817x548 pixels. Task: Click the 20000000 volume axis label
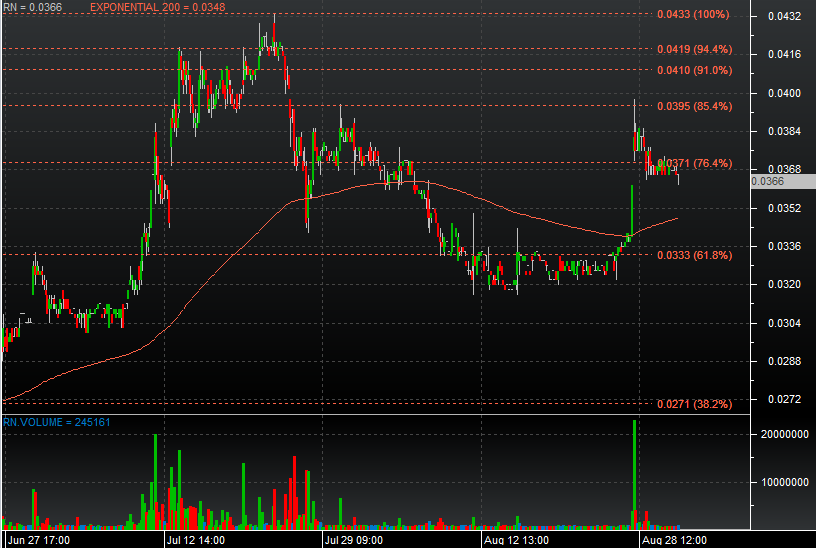(x=784, y=435)
